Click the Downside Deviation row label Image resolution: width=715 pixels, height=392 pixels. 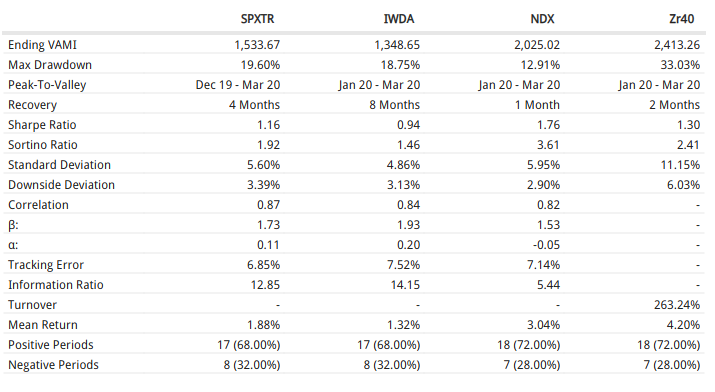pyautogui.click(x=62, y=185)
